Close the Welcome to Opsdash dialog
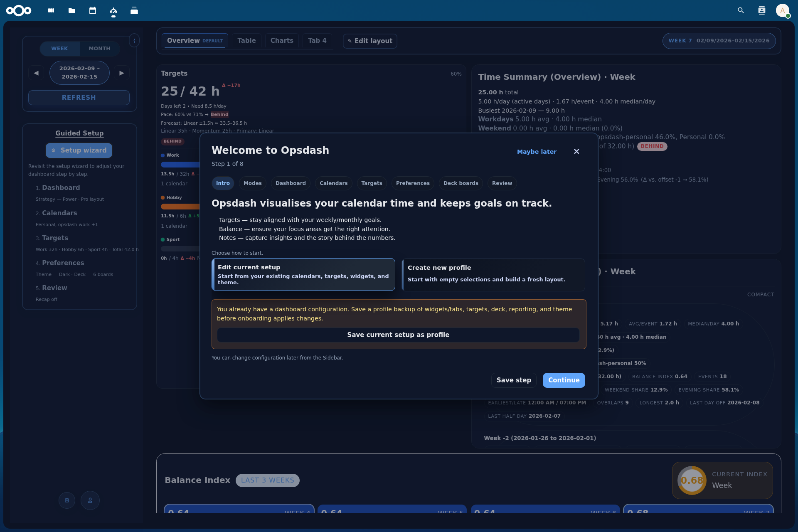798x532 pixels. (576, 151)
